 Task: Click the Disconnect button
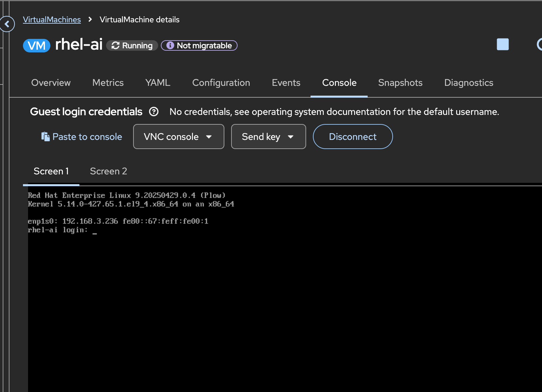tap(353, 137)
